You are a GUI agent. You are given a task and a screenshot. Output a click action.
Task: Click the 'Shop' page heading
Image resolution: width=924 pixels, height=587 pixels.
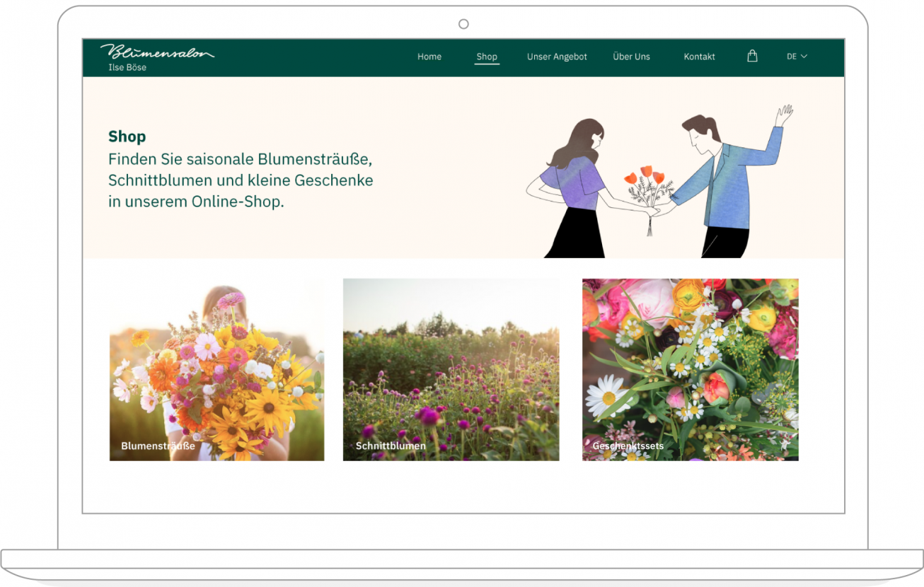click(x=127, y=136)
